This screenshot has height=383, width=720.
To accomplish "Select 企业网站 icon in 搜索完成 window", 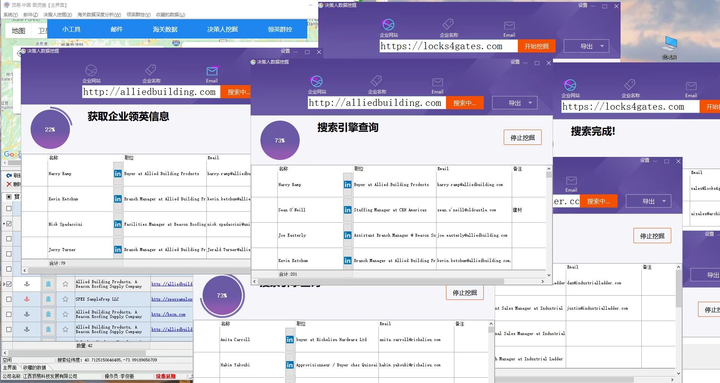I will pyautogui.click(x=570, y=85).
